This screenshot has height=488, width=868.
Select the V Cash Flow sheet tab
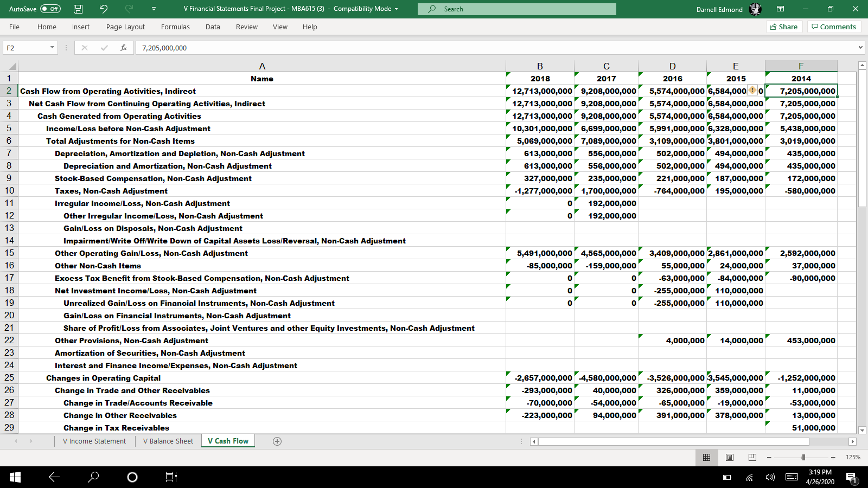point(228,441)
